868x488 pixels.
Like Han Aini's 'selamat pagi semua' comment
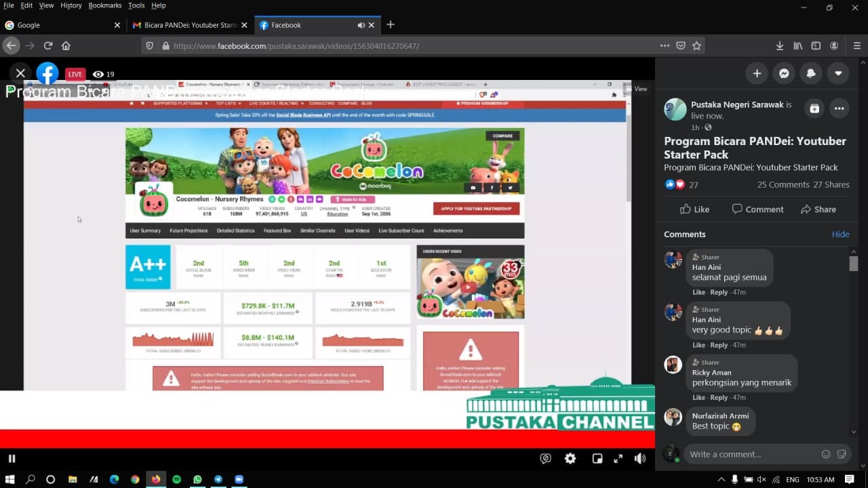click(698, 292)
